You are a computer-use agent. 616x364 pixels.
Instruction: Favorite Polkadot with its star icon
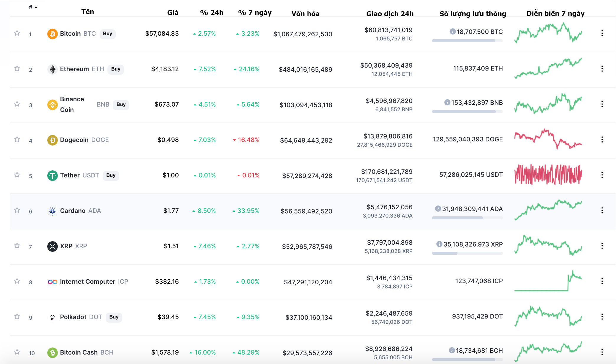(17, 316)
